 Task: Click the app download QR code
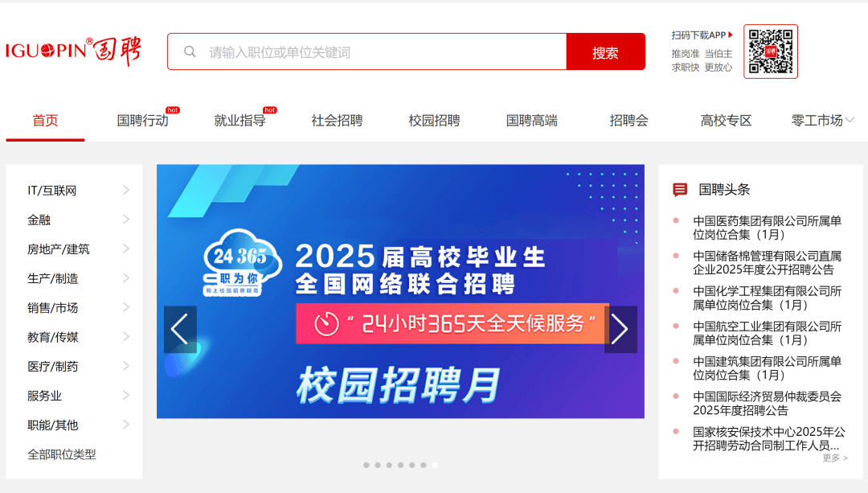click(x=771, y=51)
